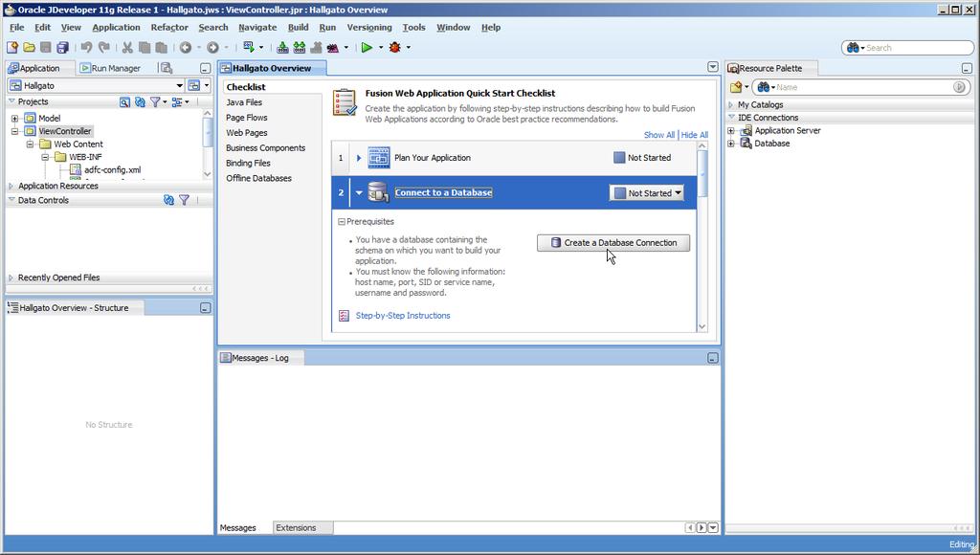Click the Open folder toolbar icon
This screenshot has width=980, height=555.
(29, 48)
